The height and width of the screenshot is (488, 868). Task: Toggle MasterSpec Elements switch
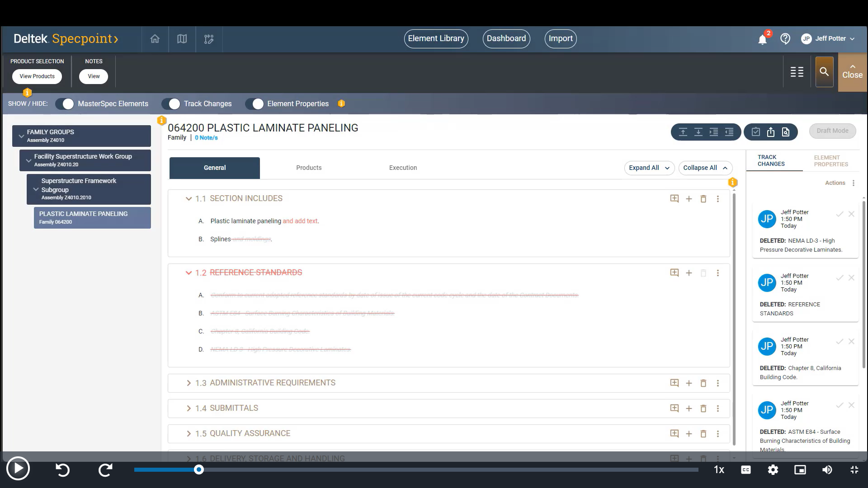[x=65, y=104]
